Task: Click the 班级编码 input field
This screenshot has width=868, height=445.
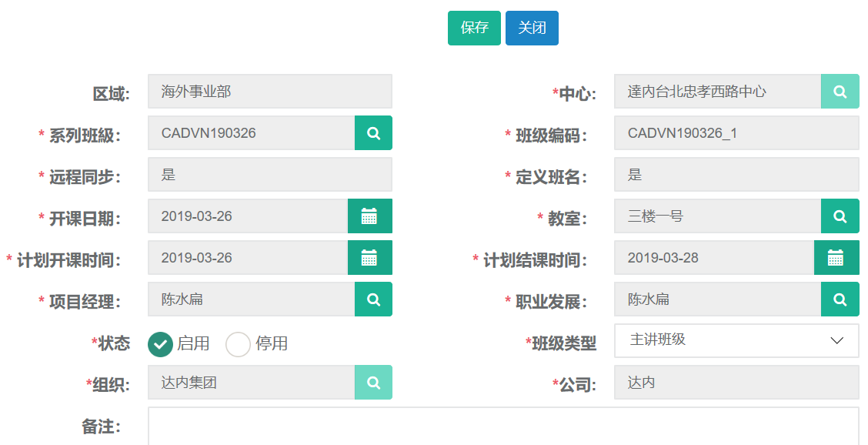Action: coord(736,133)
